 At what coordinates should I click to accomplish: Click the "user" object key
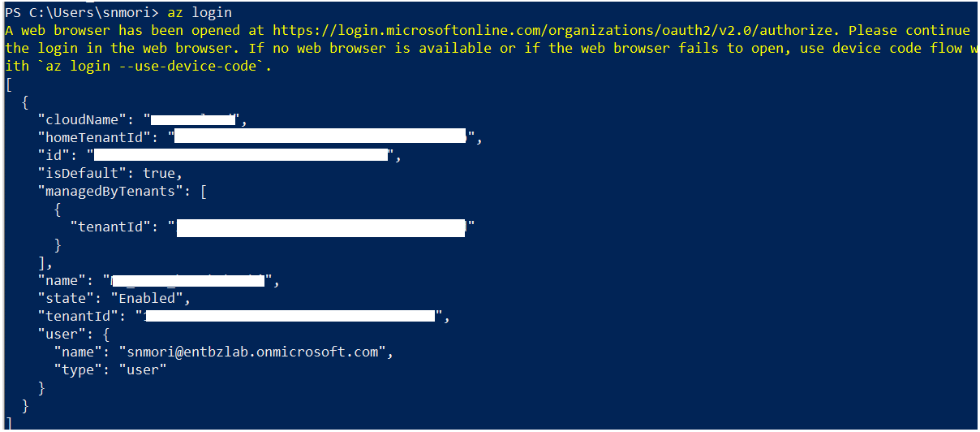click(62, 334)
